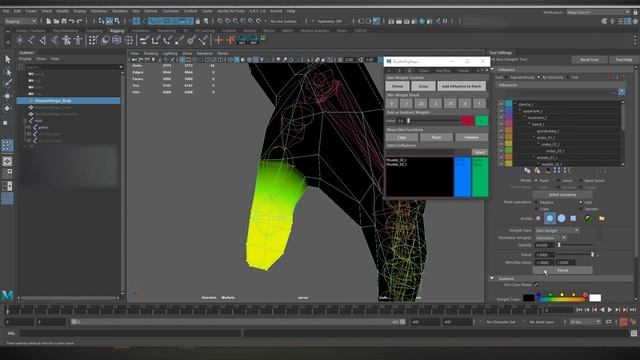Click the red subtract weights swatch button
Image resolution: width=640 pixels, height=360 pixels.
tap(467, 120)
